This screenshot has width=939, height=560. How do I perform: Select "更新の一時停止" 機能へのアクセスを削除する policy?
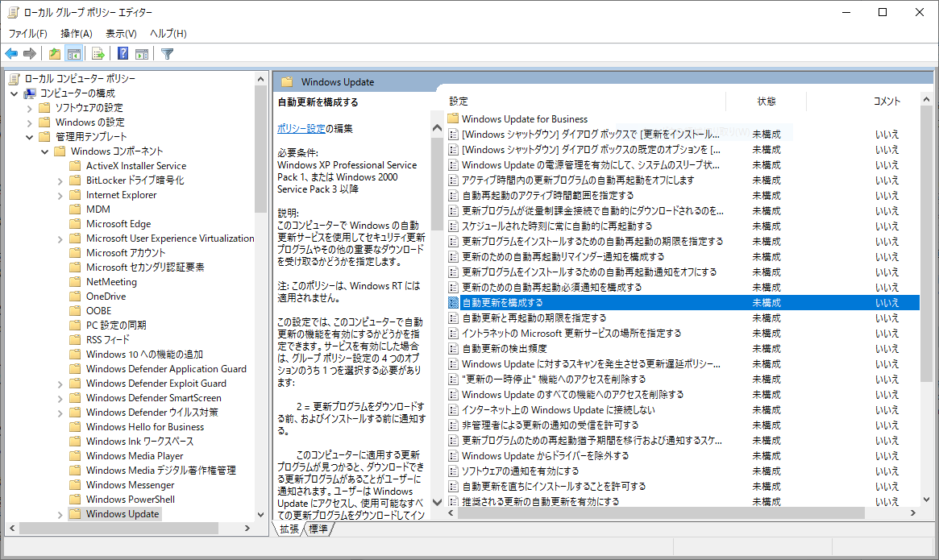554,380
